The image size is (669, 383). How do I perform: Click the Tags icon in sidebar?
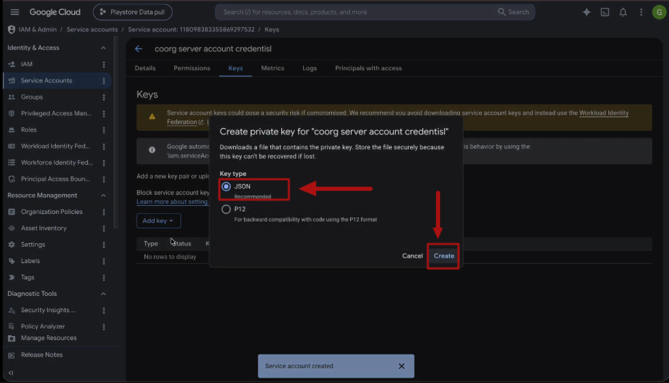pyautogui.click(x=12, y=277)
